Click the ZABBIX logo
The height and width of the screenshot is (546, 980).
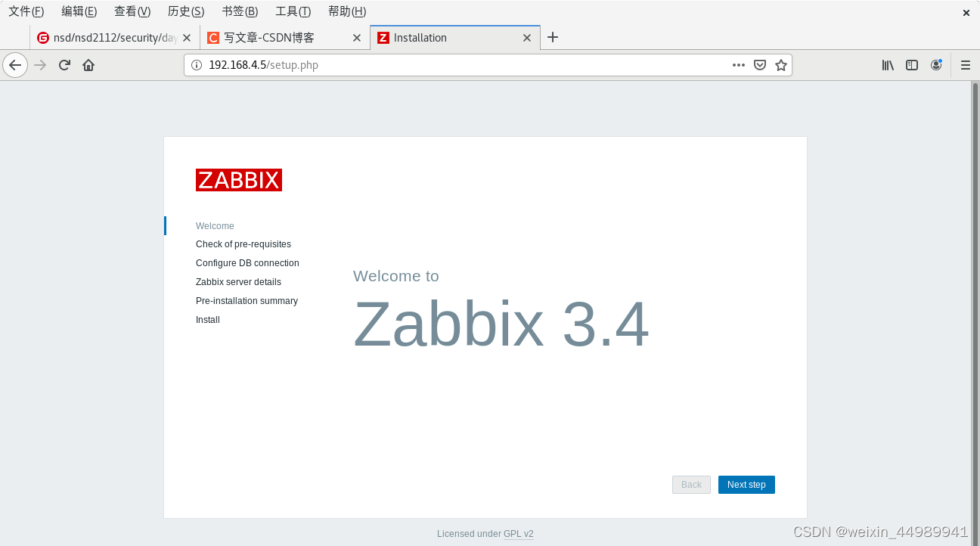tap(239, 180)
